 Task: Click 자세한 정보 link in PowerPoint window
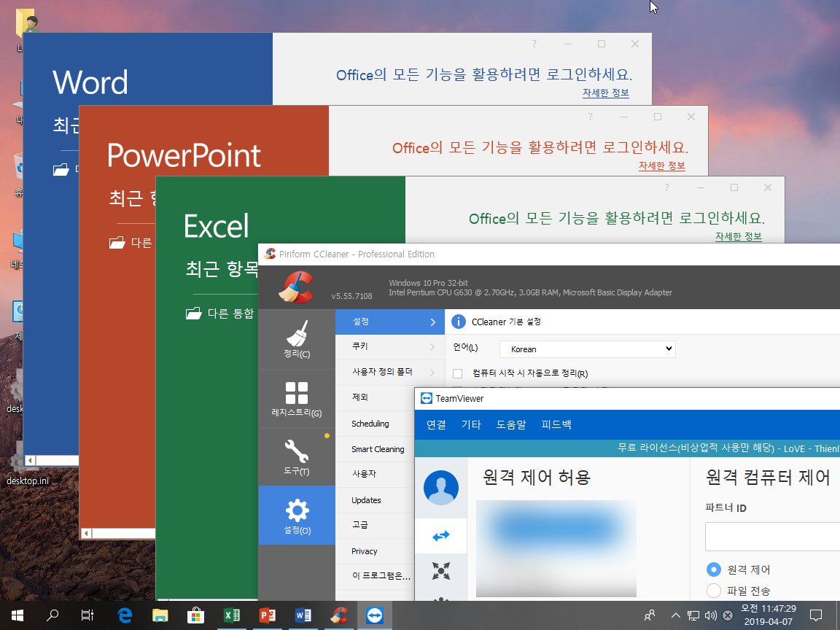(x=661, y=166)
